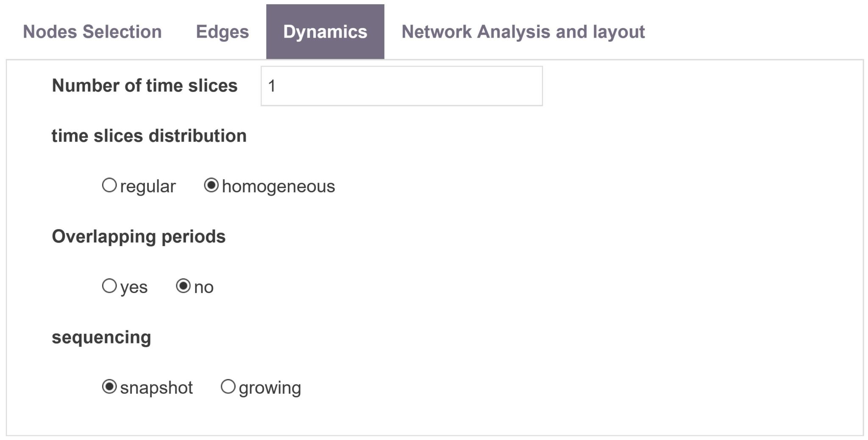868x440 pixels.
Task: Select the 'regular' time slices distribution
Action: 110,185
